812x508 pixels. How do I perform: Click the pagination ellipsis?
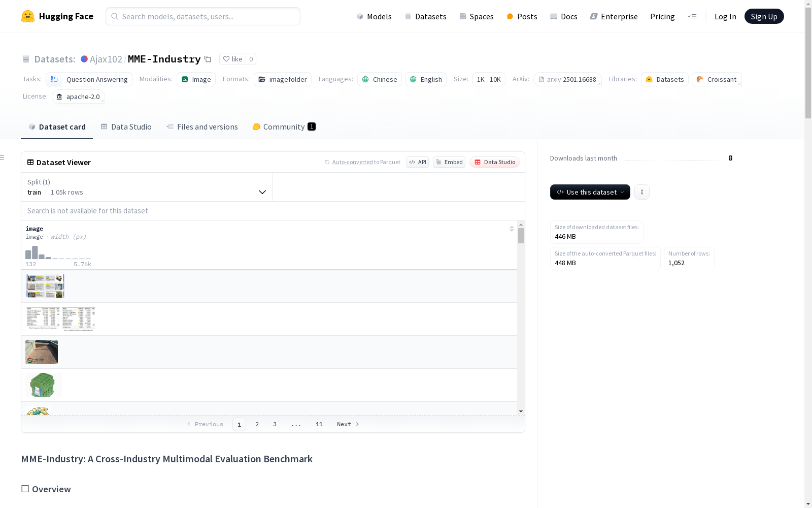coord(296,424)
